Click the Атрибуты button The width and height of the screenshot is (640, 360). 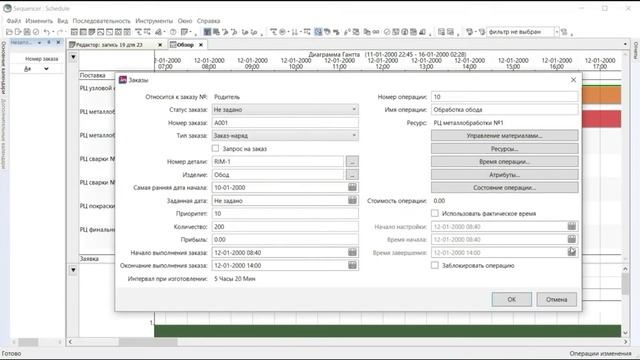pos(504,175)
